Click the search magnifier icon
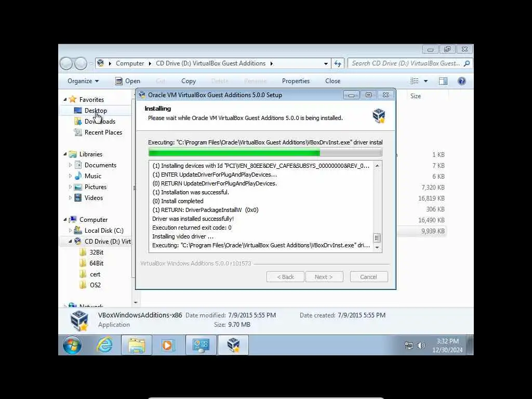Screen dimensions: 532x399 click(467, 63)
